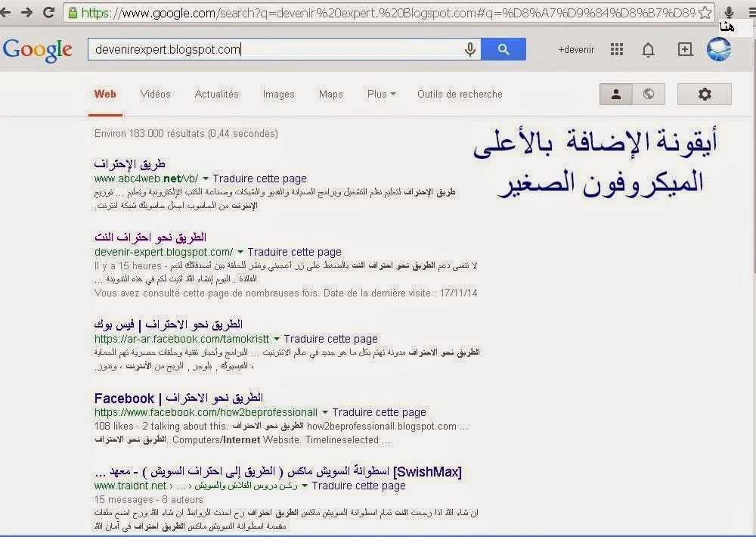The width and height of the screenshot is (756, 537).
Task: Open the +devenir profile link
Action: tap(576, 49)
